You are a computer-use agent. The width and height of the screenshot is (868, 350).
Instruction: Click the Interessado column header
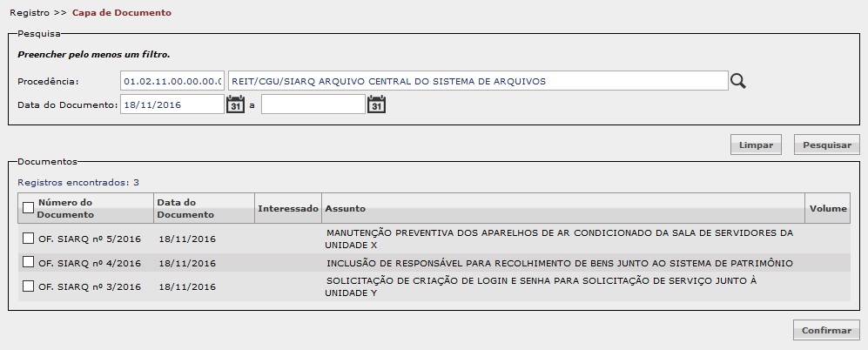(x=288, y=208)
